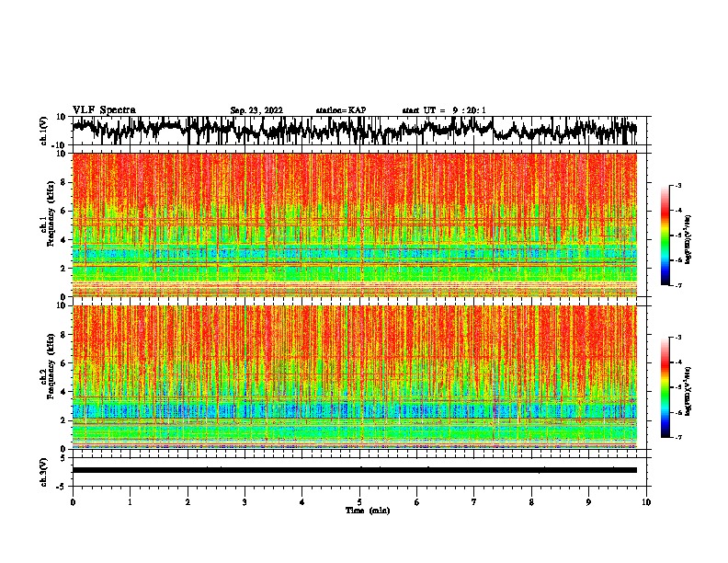Click the "VLF Spectra" plot title
Screen dimensions: 728x563
pos(104,110)
